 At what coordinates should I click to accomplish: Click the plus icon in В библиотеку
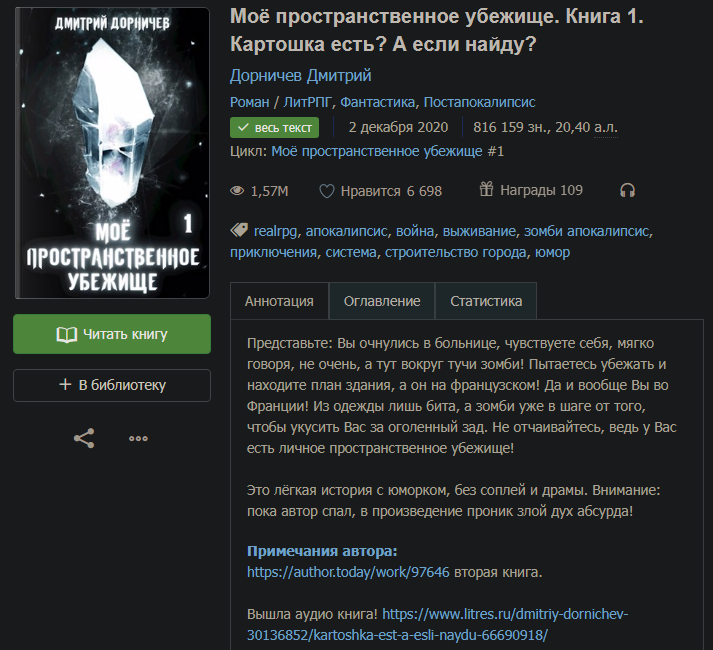point(65,385)
